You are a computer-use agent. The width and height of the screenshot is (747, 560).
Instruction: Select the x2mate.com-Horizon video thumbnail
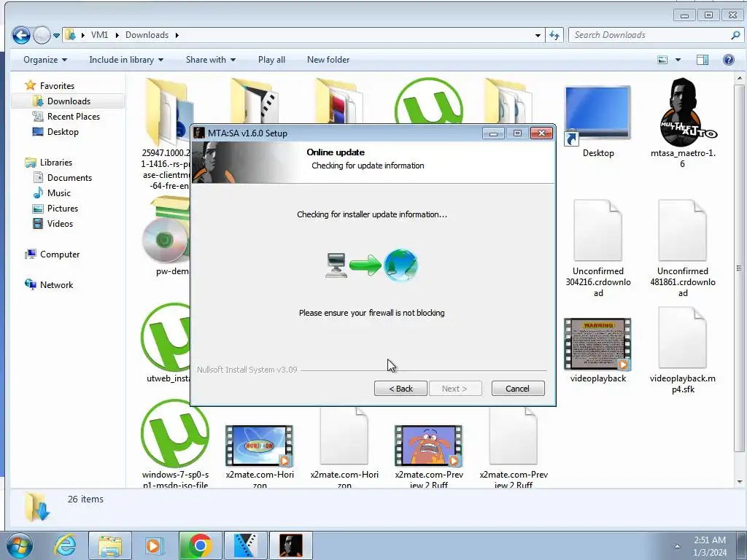coord(260,446)
